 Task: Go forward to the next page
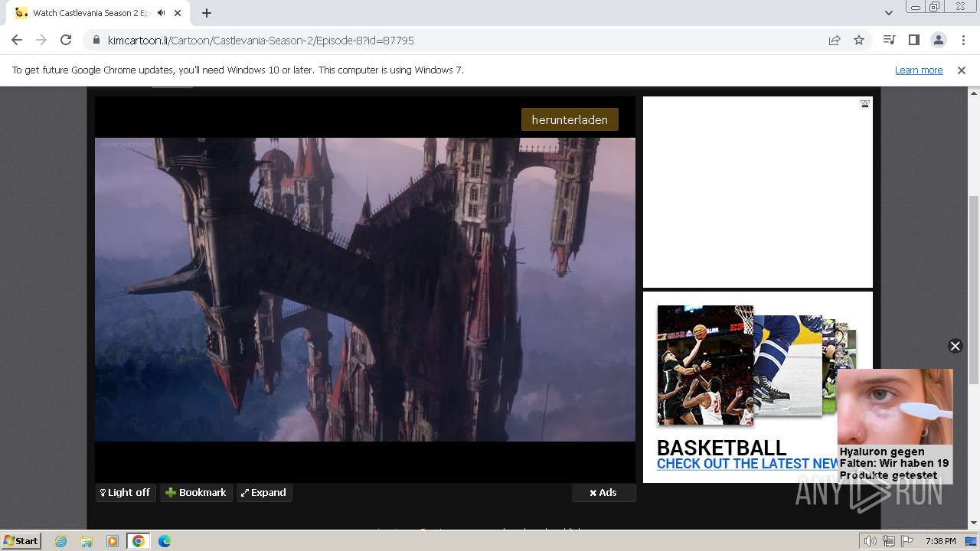coord(41,40)
